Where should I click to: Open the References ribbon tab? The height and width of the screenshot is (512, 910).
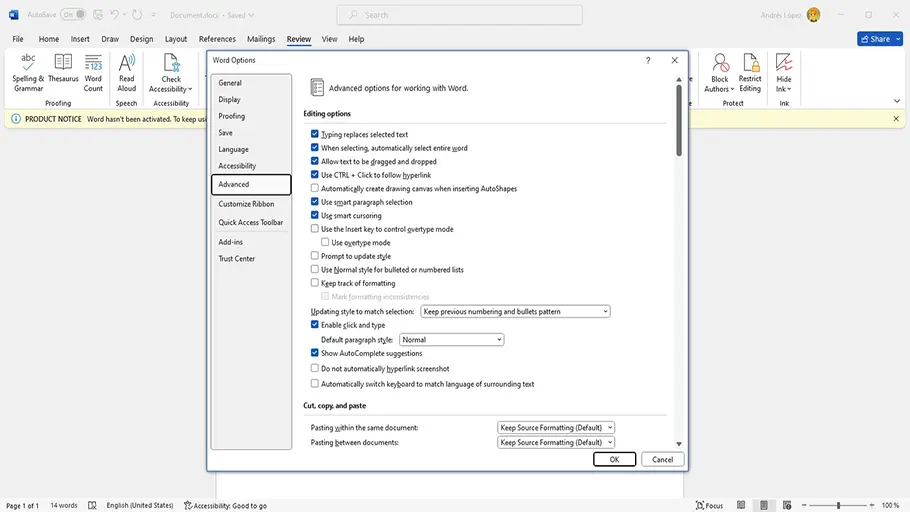(217, 39)
